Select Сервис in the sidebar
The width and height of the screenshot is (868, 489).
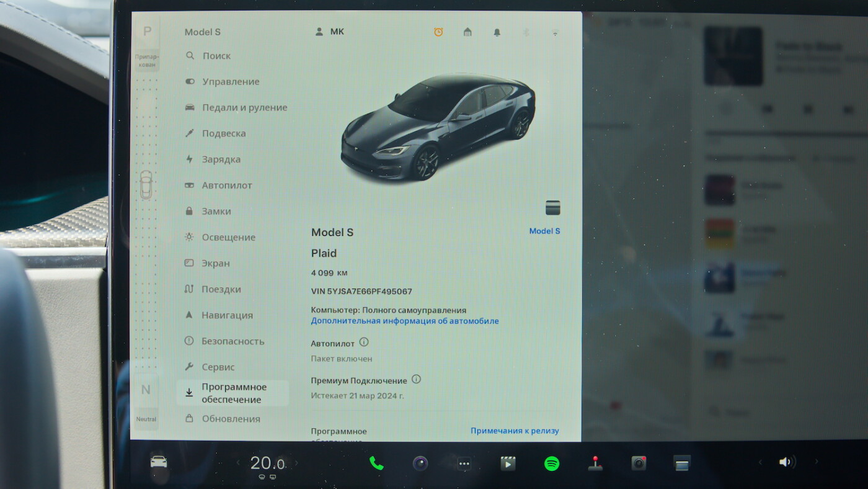click(x=210, y=367)
